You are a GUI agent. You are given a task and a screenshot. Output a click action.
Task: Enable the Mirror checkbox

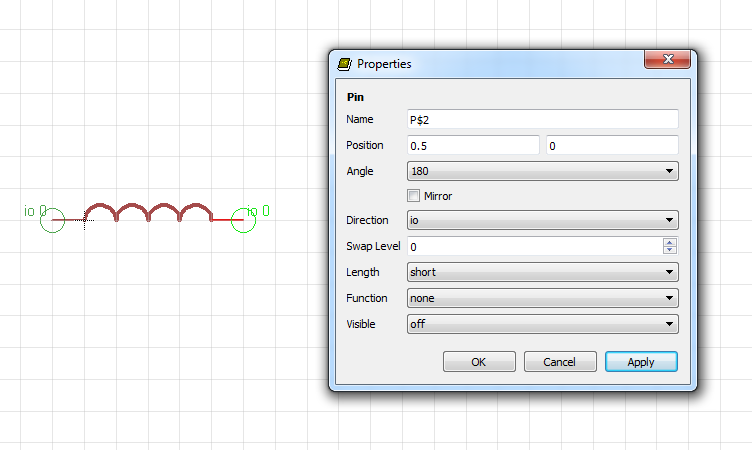413,196
